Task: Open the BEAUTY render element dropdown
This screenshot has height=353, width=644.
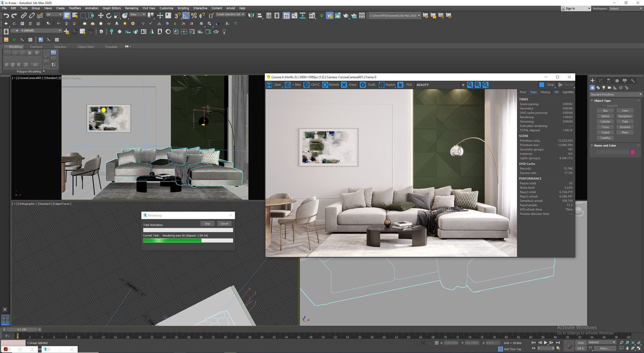Action: [463, 85]
